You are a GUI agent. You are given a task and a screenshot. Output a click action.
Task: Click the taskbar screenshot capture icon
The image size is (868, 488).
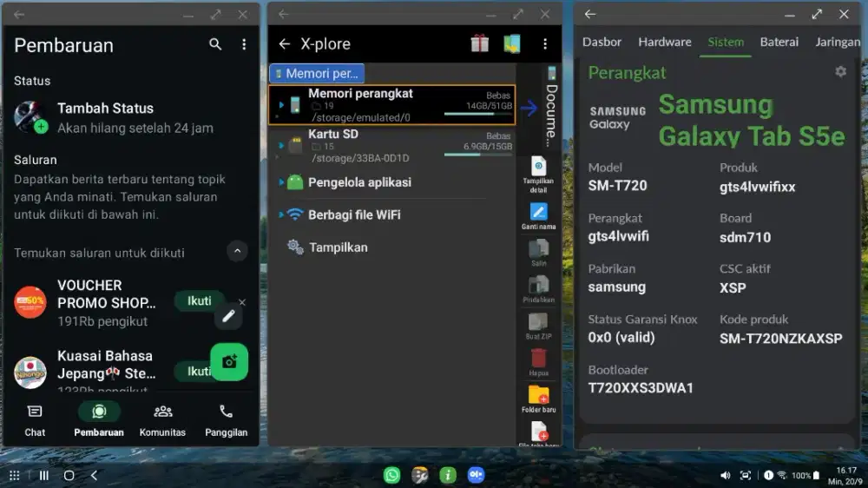(x=746, y=475)
